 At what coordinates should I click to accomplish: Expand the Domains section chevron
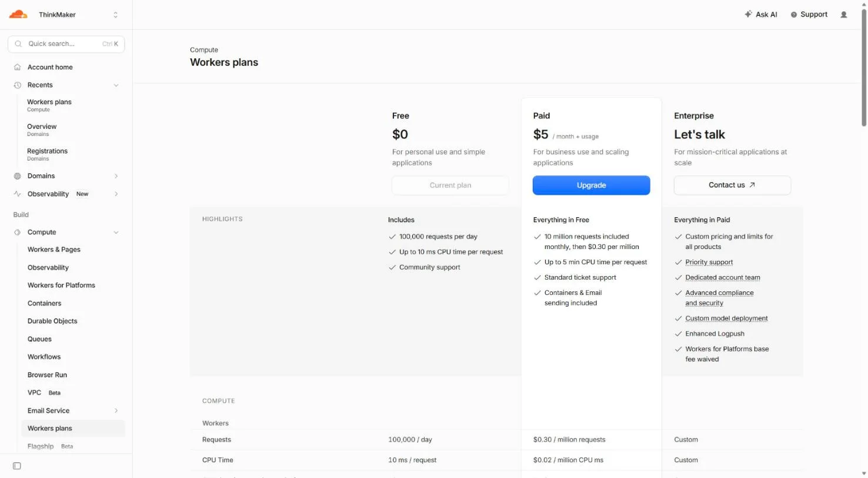click(116, 176)
